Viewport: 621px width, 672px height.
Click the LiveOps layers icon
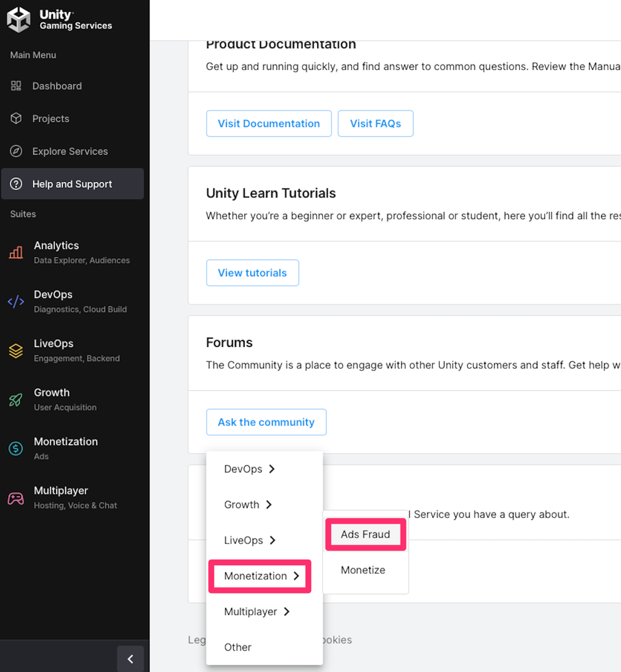pyautogui.click(x=16, y=351)
